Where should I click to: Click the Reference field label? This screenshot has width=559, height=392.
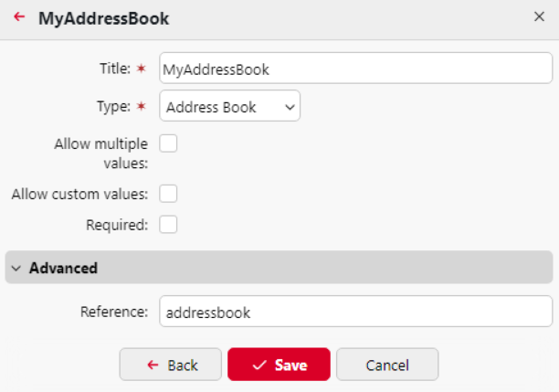(113, 312)
